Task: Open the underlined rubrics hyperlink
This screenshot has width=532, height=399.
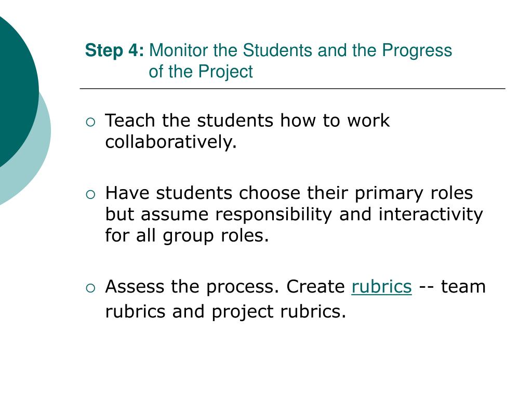Action: (381, 286)
